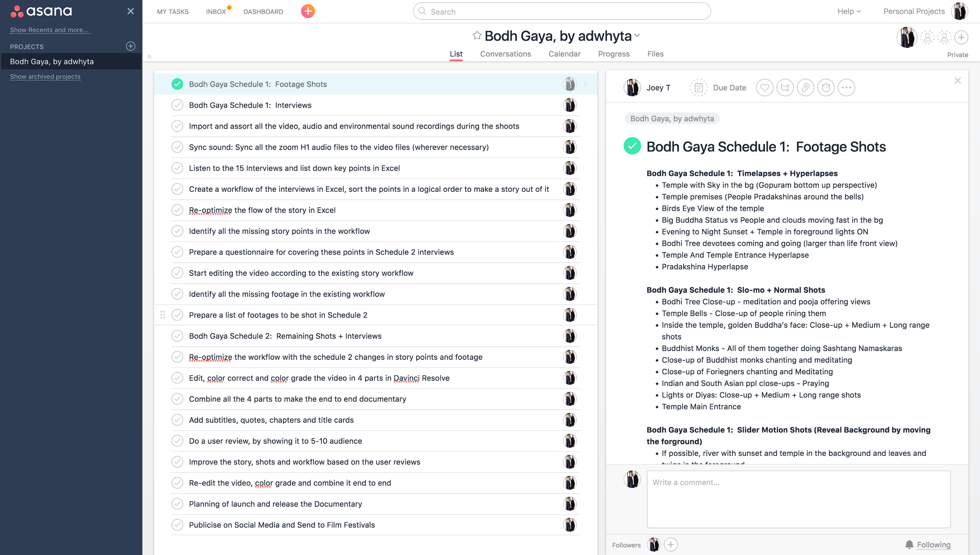Click the heart like icon in task pane

click(x=764, y=88)
